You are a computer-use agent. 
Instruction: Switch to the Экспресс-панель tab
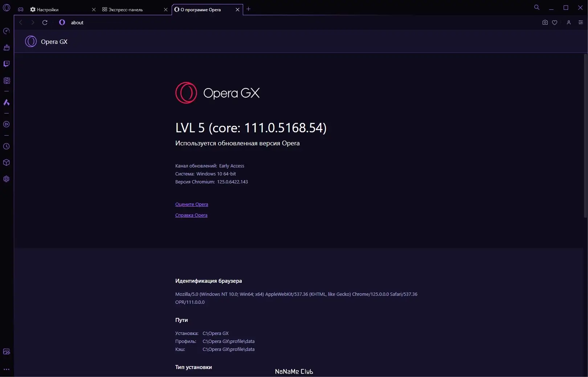click(134, 10)
